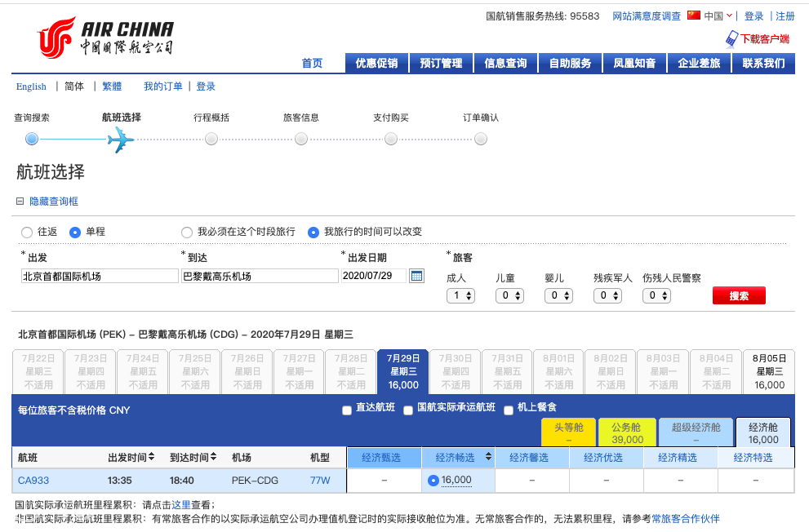The width and height of the screenshot is (809, 532).
Task: Click the 下载客户端 link
Action: click(x=765, y=39)
